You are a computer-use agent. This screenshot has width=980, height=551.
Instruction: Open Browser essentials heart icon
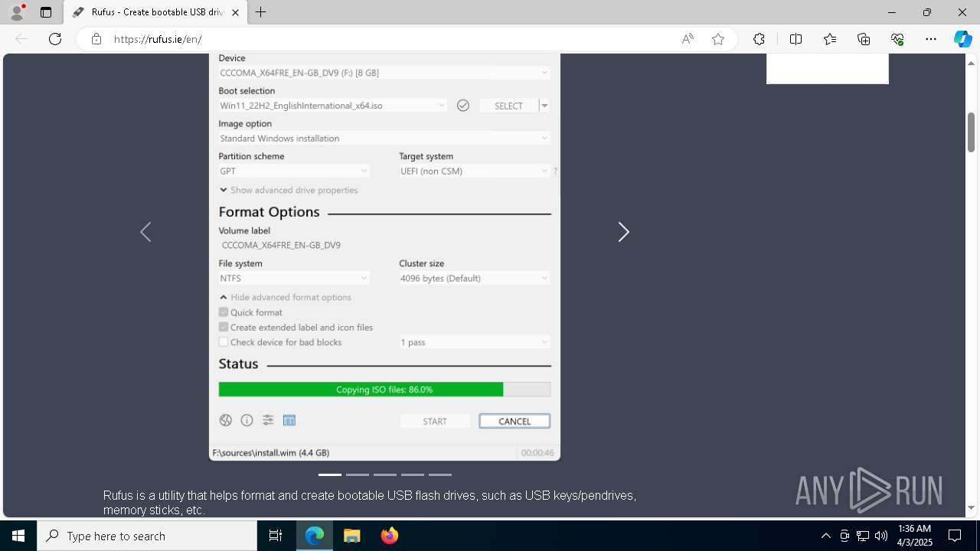click(897, 39)
